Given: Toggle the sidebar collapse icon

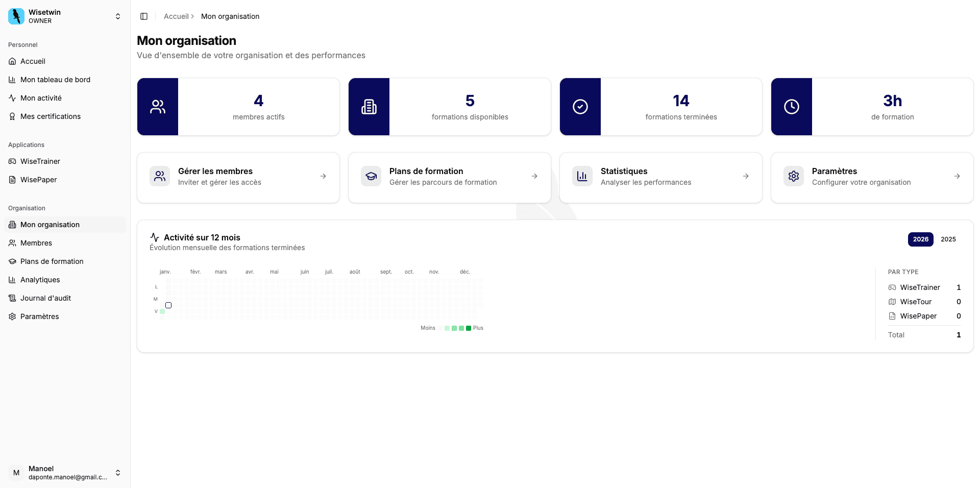Looking at the screenshot, I should coord(143,16).
